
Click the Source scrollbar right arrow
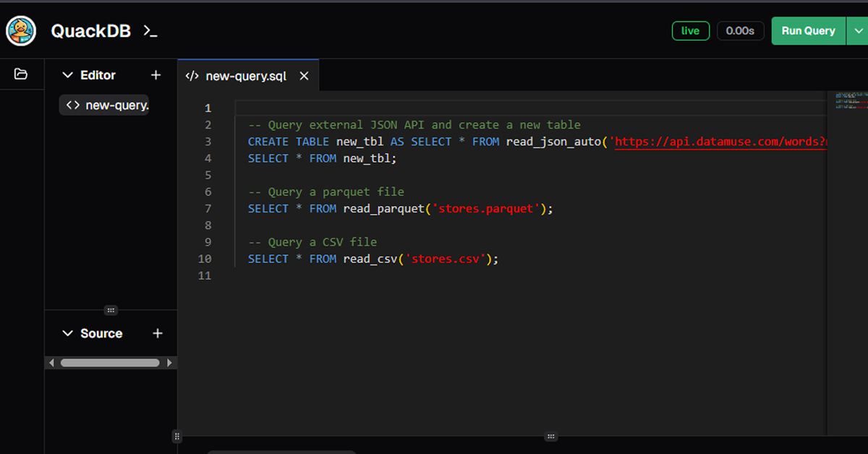point(170,363)
